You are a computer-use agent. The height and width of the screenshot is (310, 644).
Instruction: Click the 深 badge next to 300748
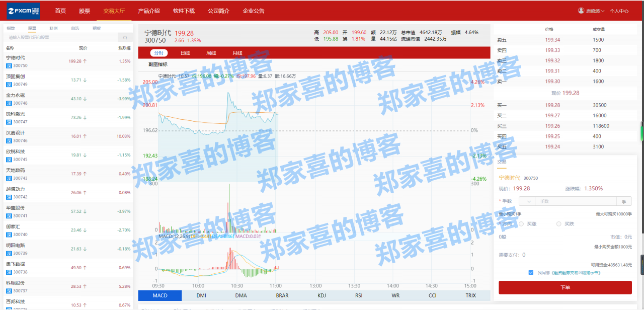tap(9, 103)
